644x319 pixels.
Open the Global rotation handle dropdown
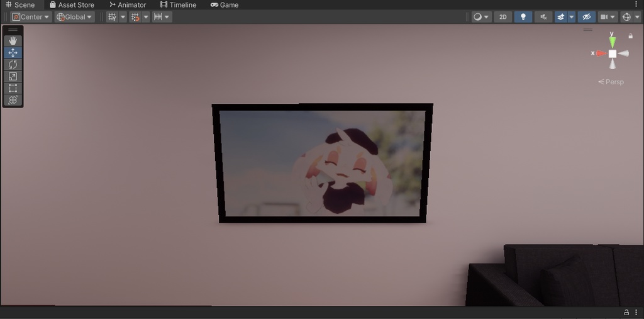pyautogui.click(x=74, y=17)
